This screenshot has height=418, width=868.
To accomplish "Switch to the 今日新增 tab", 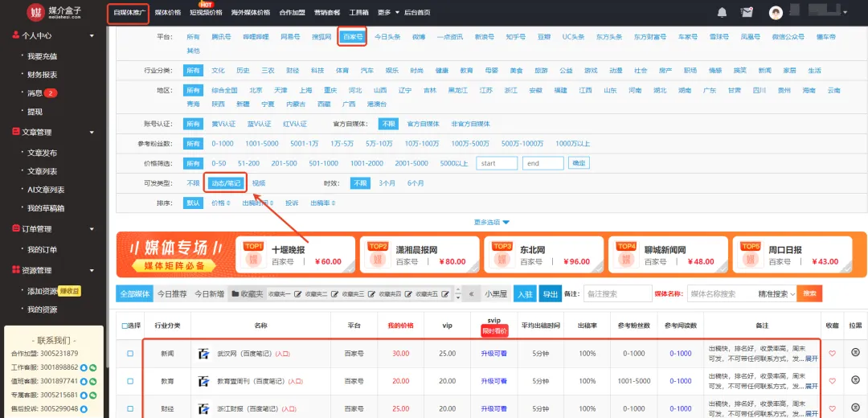I will [209, 294].
